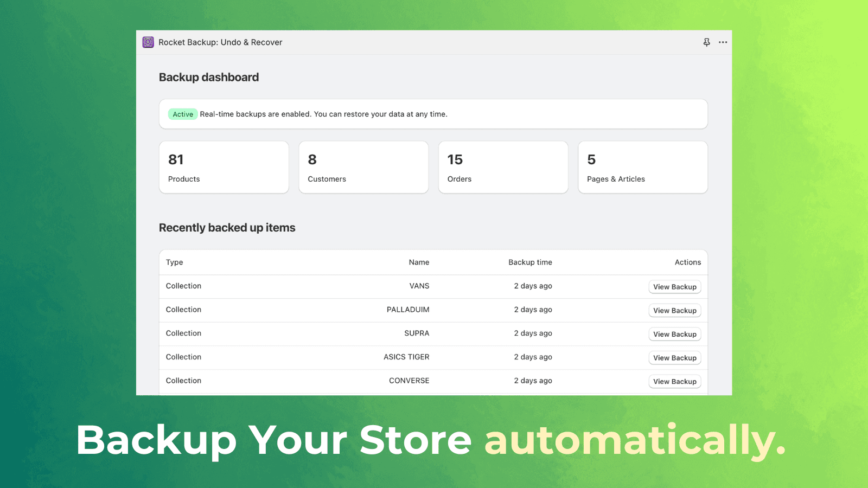
Task: Sort the table by Type column
Action: coord(174,262)
